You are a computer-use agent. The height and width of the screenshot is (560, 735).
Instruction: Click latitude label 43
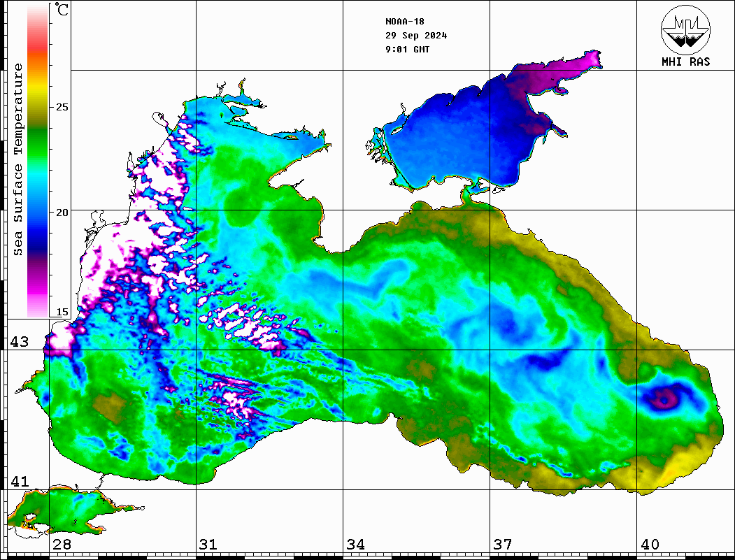click(x=20, y=342)
